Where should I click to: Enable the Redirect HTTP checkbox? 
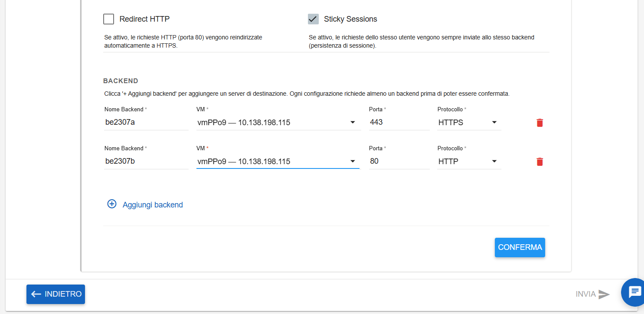coord(108,19)
